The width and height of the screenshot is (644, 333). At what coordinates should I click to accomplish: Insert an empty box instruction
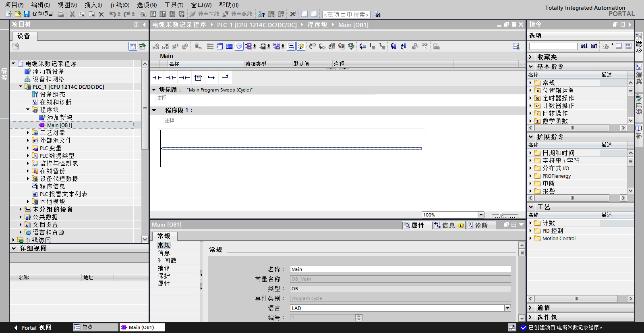[x=198, y=78]
